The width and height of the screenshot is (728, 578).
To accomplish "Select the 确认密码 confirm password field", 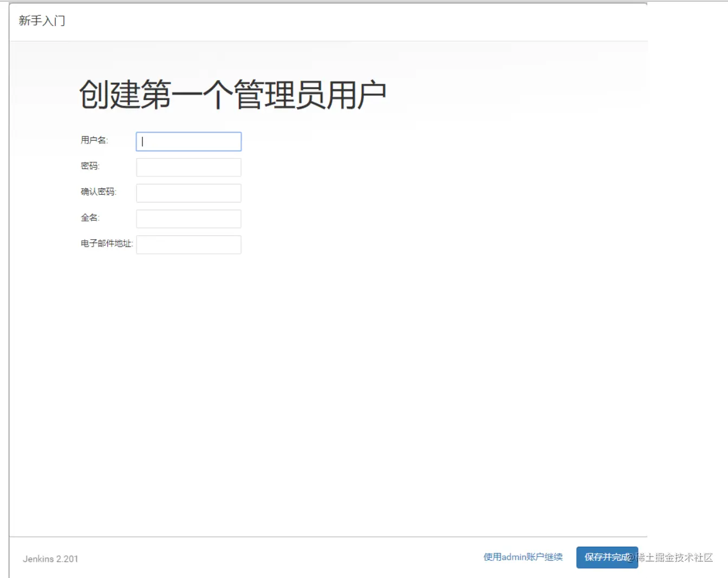I will 188,193.
